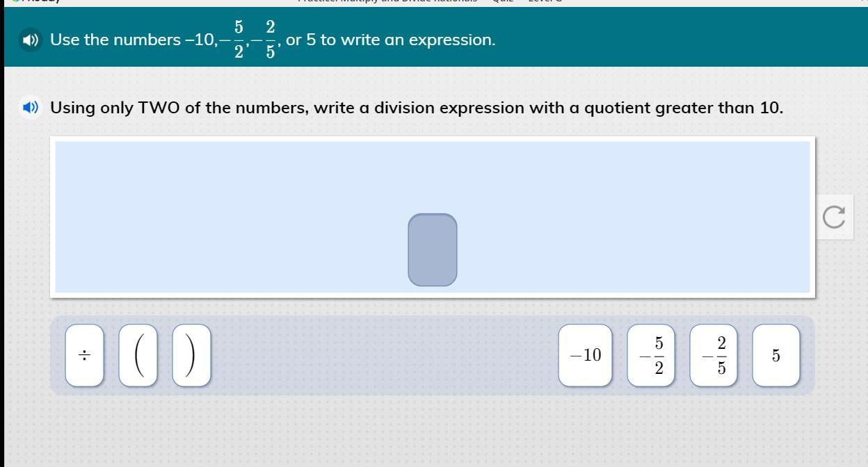Click the i-Ready logo in the top bar
868x467 pixels.
(x=35, y=2)
